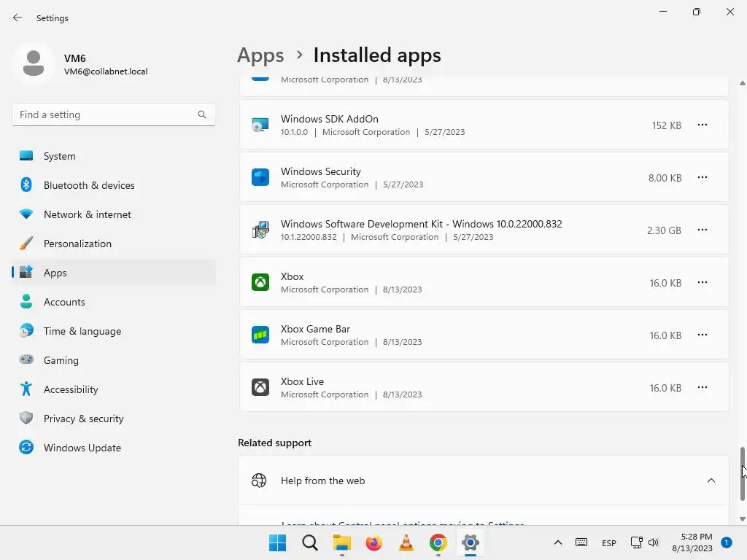
Task: Open Accessibility settings
Action: [114, 389]
